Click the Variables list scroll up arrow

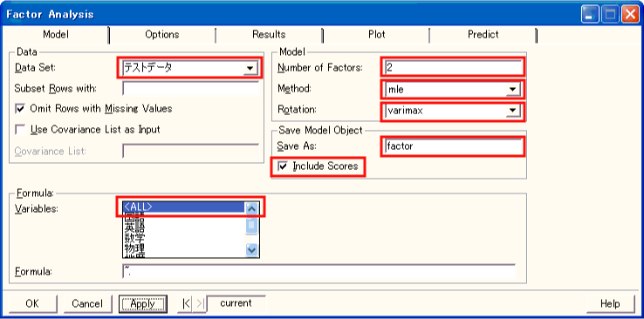click(x=252, y=208)
